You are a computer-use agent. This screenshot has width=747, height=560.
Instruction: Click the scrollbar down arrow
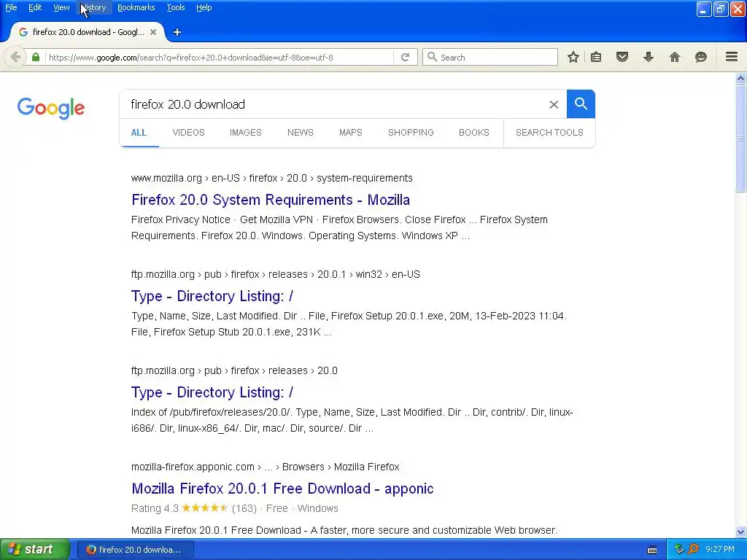[x=741, y=532]
